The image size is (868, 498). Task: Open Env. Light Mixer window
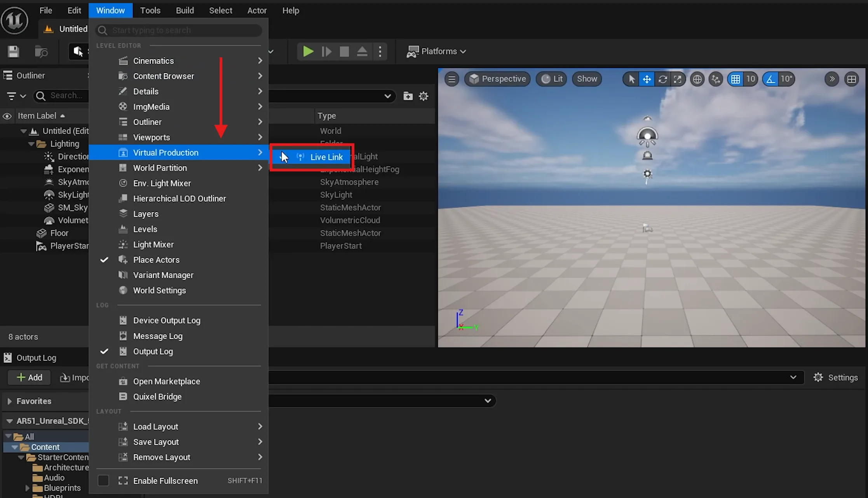(x=179, y=183)
